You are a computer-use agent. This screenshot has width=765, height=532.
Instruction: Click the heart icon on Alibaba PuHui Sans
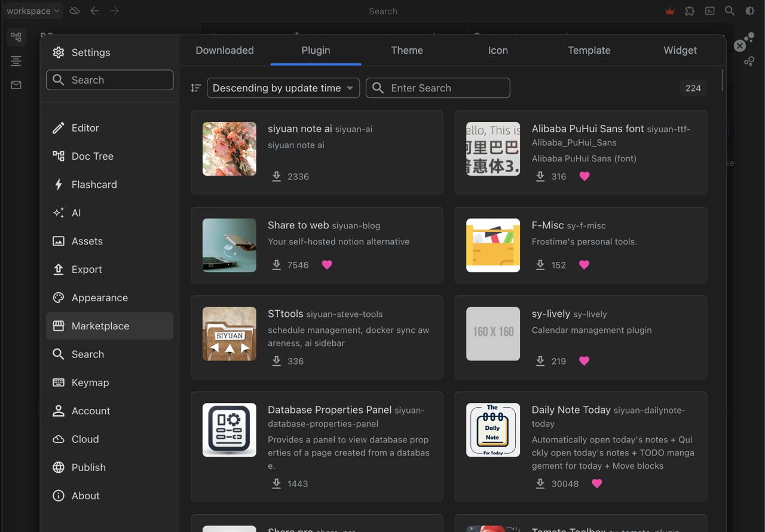[585, 176]
